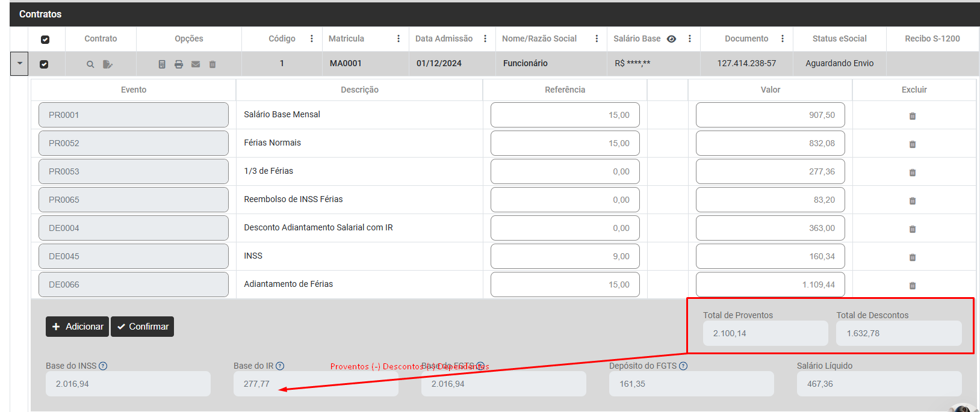Click the Recibo S-1200 column header
The image size is (980, 412).
[x=932, y=38]
